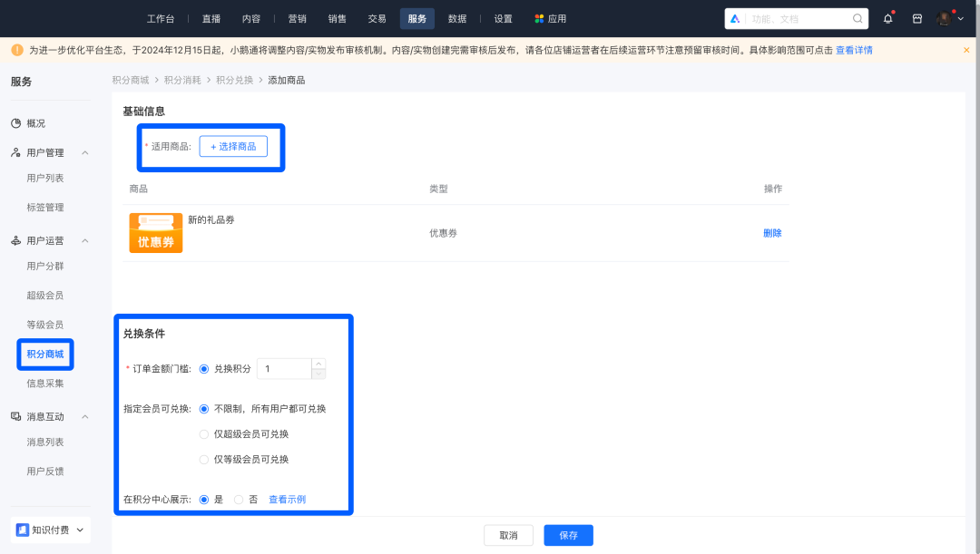Increase 兑换积分 value with up arrow

pos(318,364)
